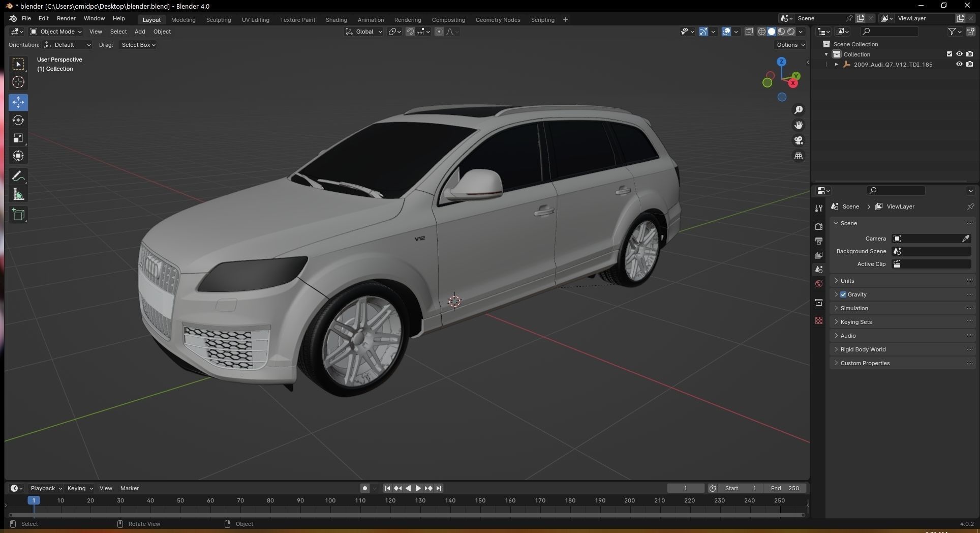Select the Measure tool
The image size is (980, 533).
pos(18,194)
